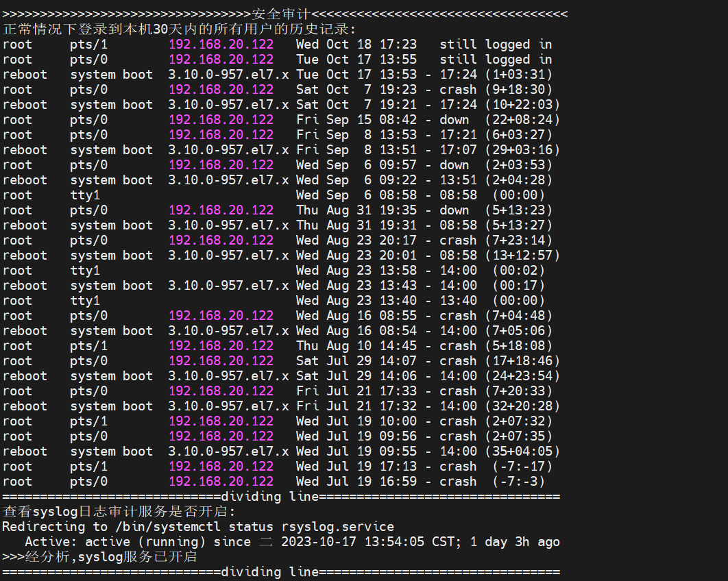Click 'reboot' on the Oct 7 19:21 row

25,105
